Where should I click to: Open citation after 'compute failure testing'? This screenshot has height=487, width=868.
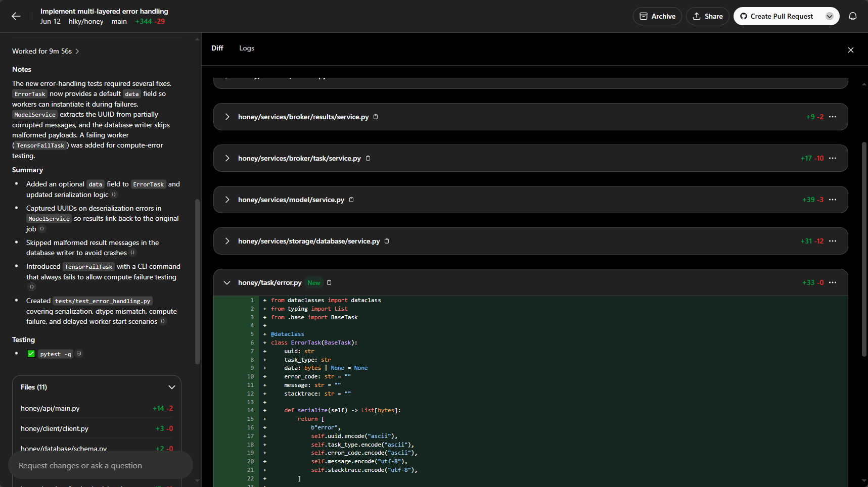(32, 287)
